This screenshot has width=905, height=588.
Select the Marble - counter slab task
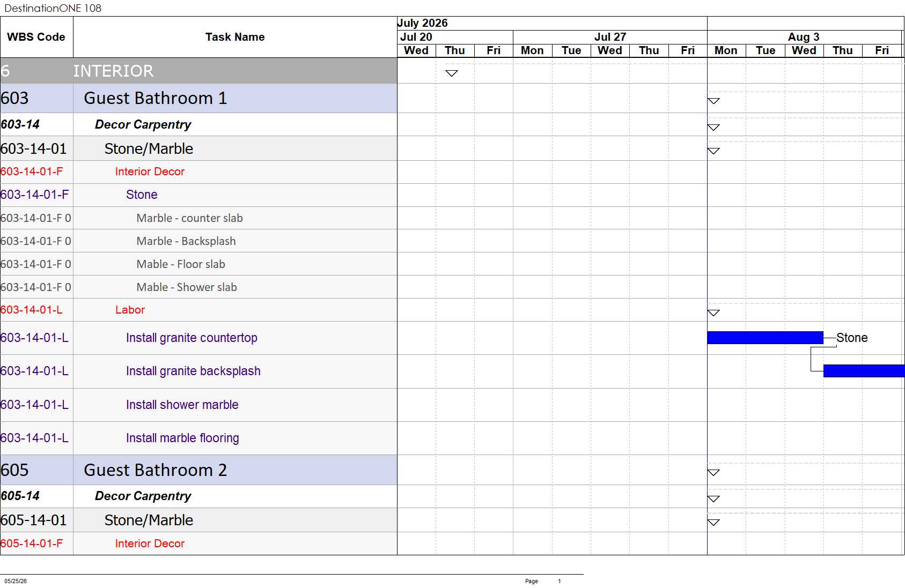tap(189, 218)
